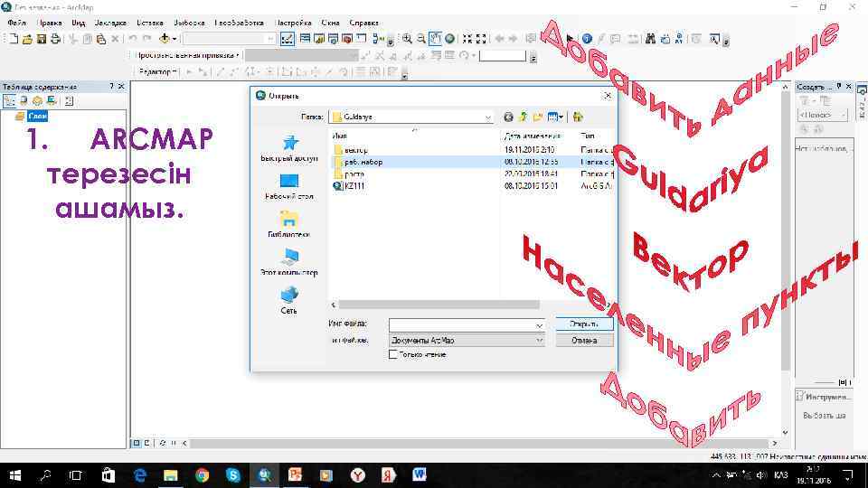This screenshot has height=488, width=868.
Task: Select the Identify blue info tool
Action: point(587,39)
